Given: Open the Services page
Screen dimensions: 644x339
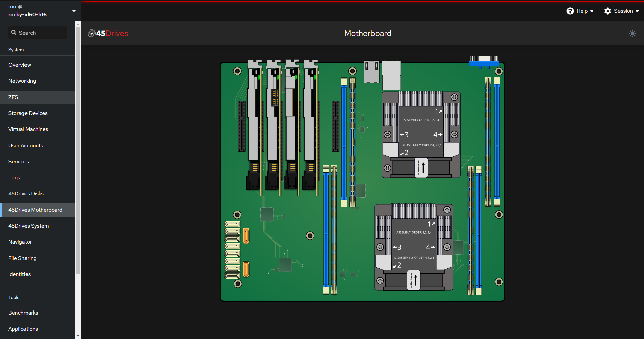Looking at the screenshot, I should (38, 162).
